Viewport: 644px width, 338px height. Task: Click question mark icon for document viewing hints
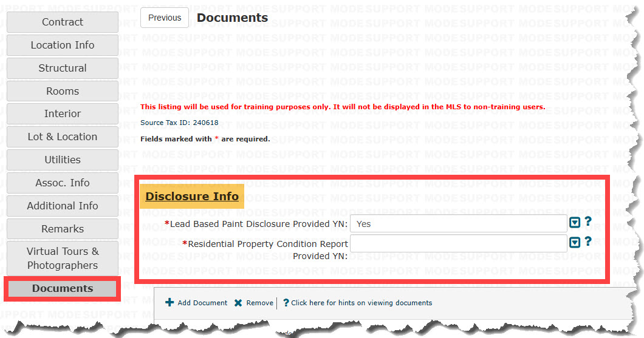(286, 303)
